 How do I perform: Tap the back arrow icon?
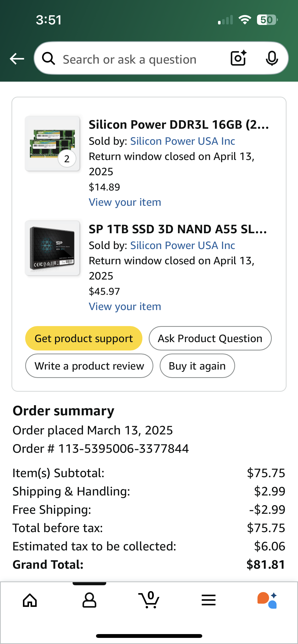click(x=17, y=59)
